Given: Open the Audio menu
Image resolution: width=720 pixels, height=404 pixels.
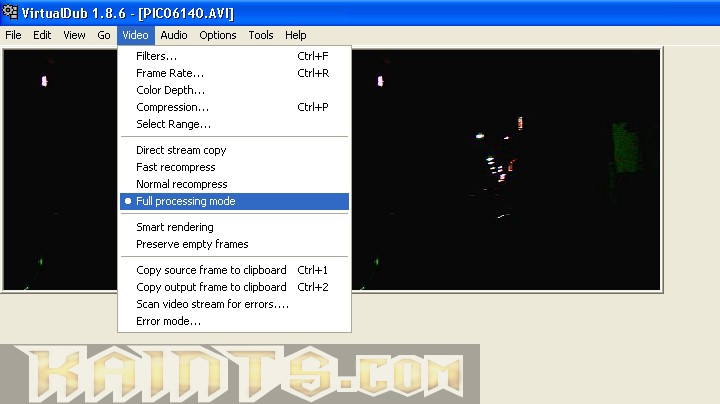Looking at the screenshot, I should [x=174, y=35].
